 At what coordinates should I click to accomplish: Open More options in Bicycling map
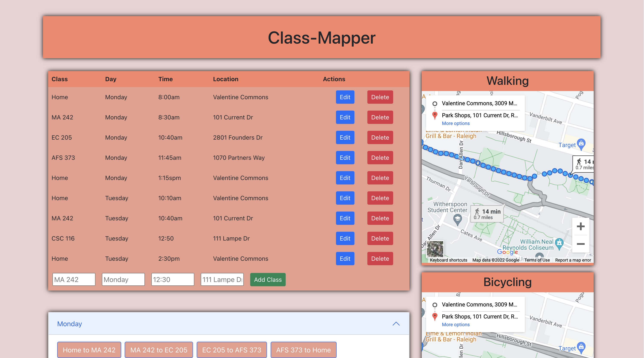point(455,324)
